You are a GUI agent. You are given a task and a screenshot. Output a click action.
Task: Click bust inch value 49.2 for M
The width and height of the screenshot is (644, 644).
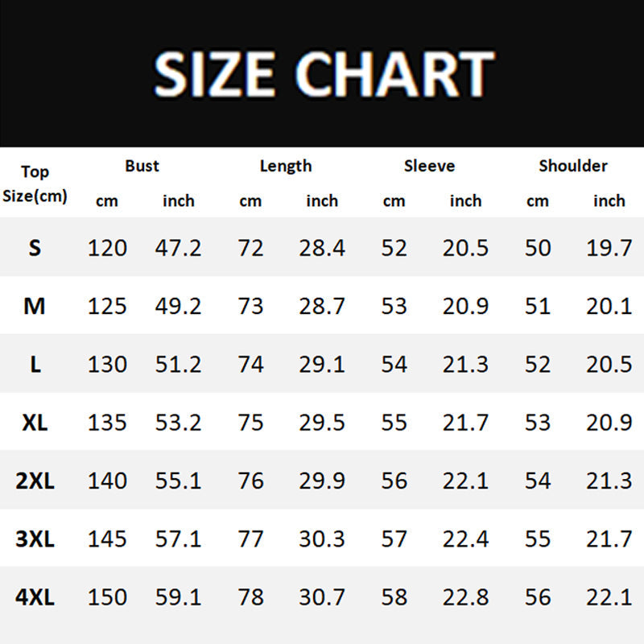pos(178,306)
